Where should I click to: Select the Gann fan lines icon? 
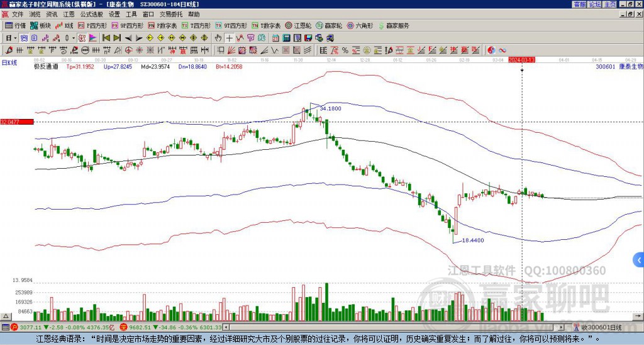[231, 50]
